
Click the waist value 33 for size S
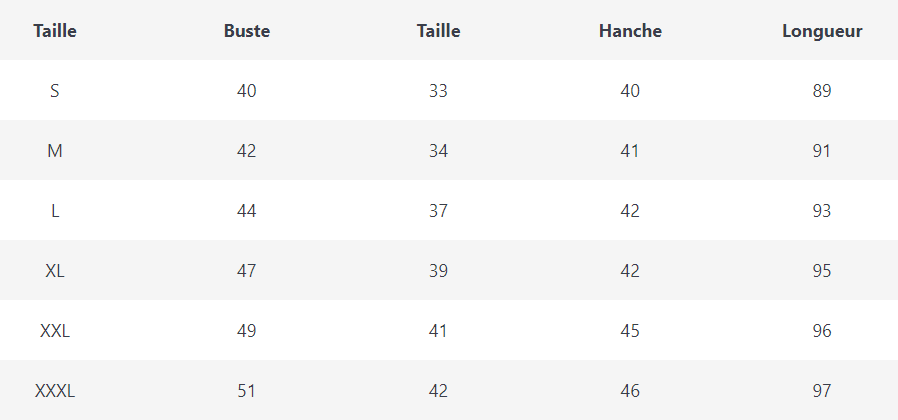[x=438, y=91]
